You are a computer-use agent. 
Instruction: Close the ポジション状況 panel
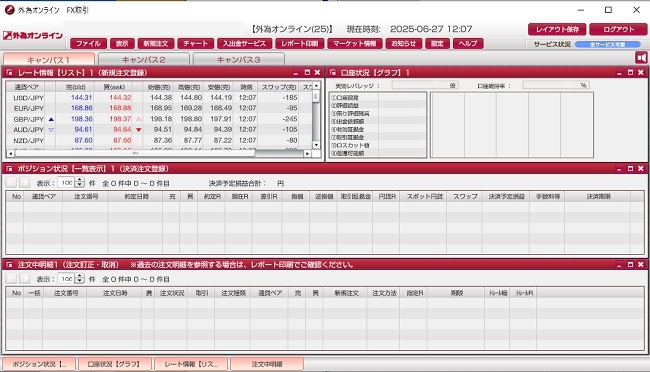click(640, 169)
